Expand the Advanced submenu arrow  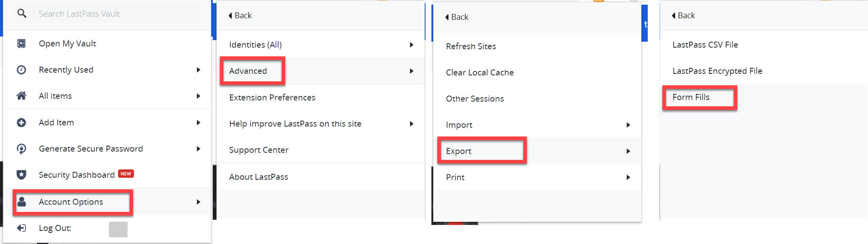click(412, 71)
